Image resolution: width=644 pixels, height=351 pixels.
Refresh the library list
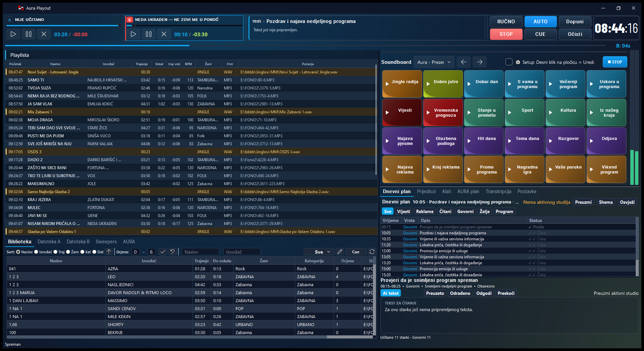372,252
